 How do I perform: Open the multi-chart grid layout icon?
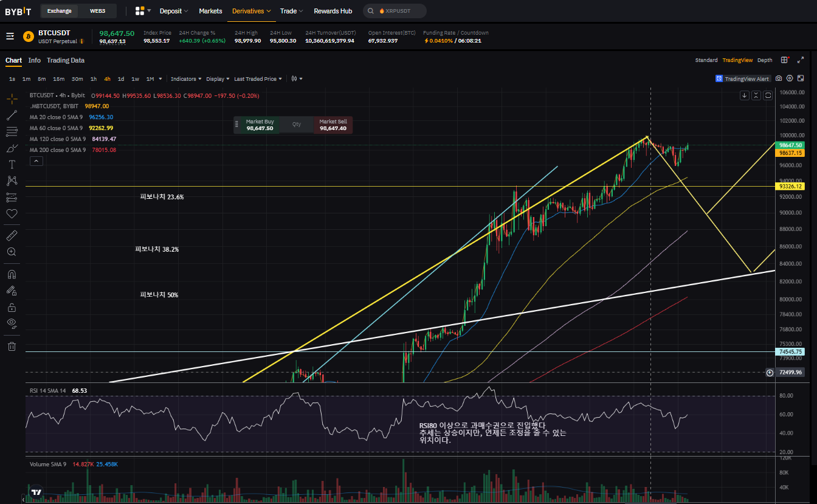coord(785,60)
